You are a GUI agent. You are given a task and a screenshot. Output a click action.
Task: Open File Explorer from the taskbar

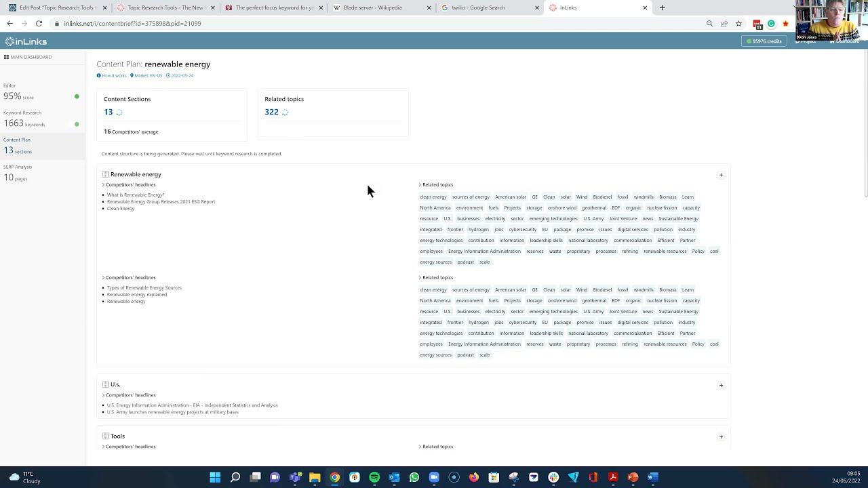coord(315,477)
